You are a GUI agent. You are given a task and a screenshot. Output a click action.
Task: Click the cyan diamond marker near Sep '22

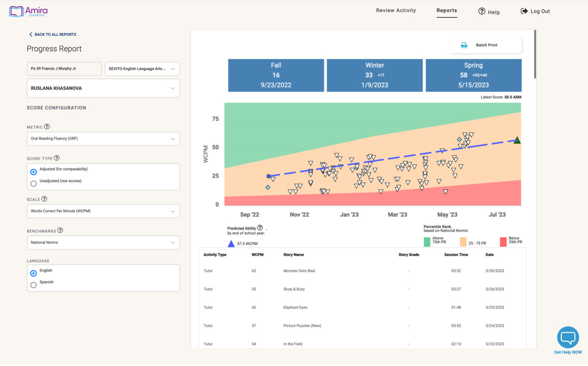click(268, 187)
